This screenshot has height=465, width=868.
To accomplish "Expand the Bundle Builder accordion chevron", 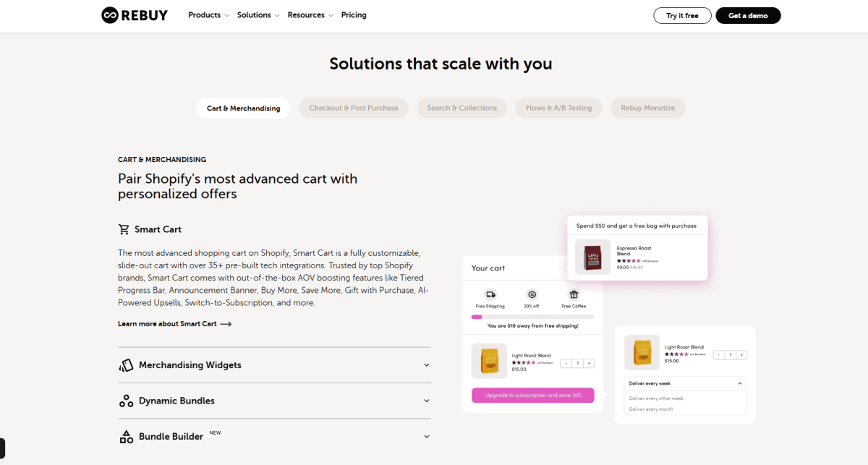I will pos(427,436).
